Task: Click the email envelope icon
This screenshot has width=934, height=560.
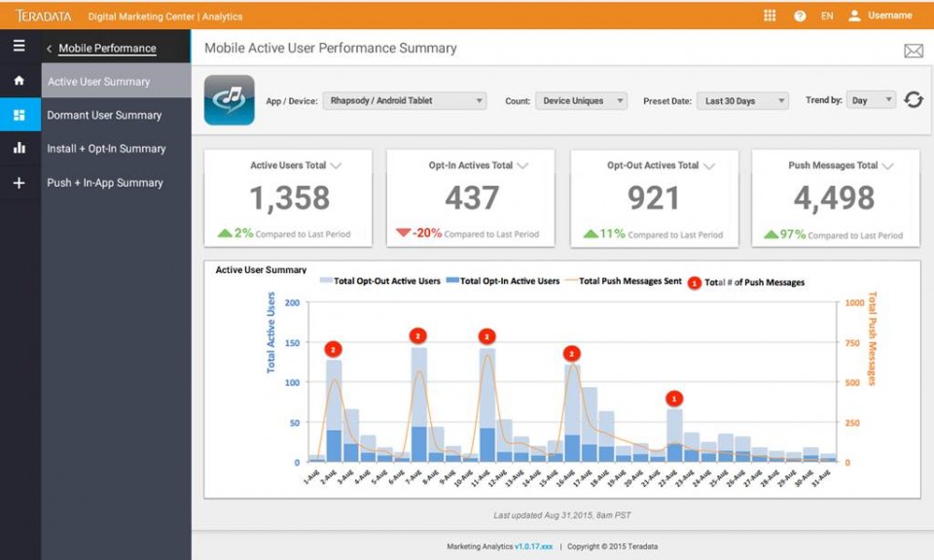Action: [914, 51]
